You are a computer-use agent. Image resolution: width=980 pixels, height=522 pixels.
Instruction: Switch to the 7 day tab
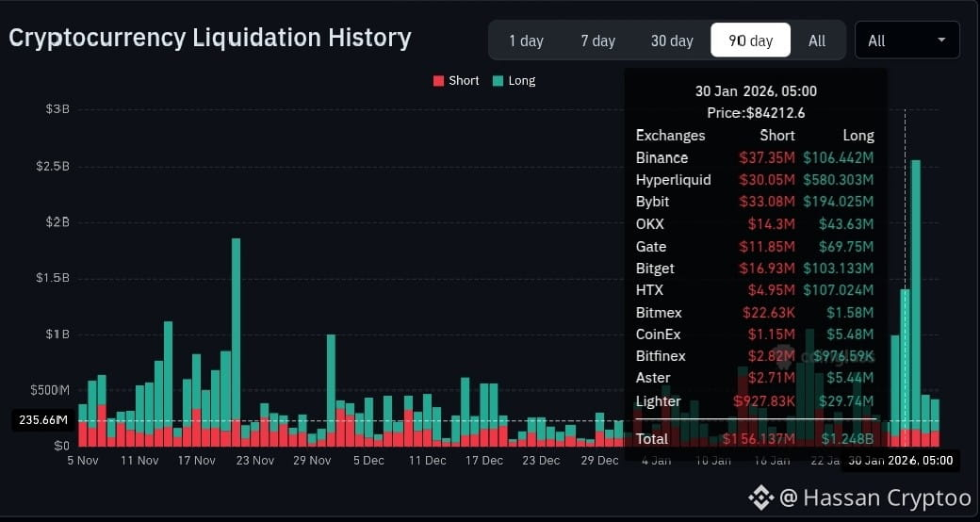pyautogui.click(x=597, y=41)
